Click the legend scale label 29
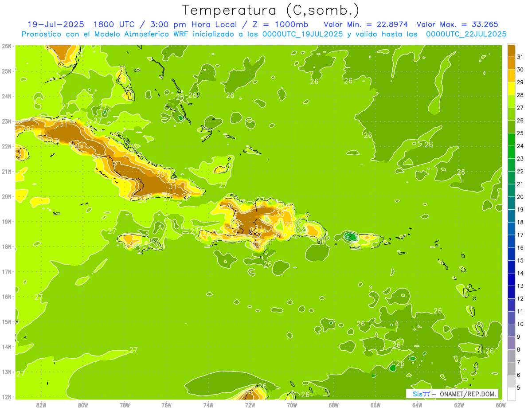The image size is (532, 411). coord(520,82)
